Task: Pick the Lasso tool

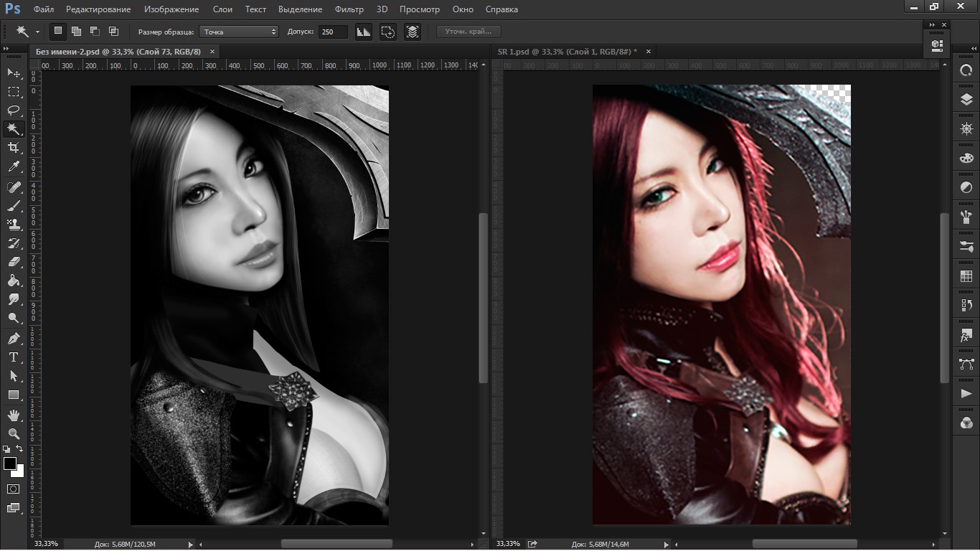Action: 14,110
